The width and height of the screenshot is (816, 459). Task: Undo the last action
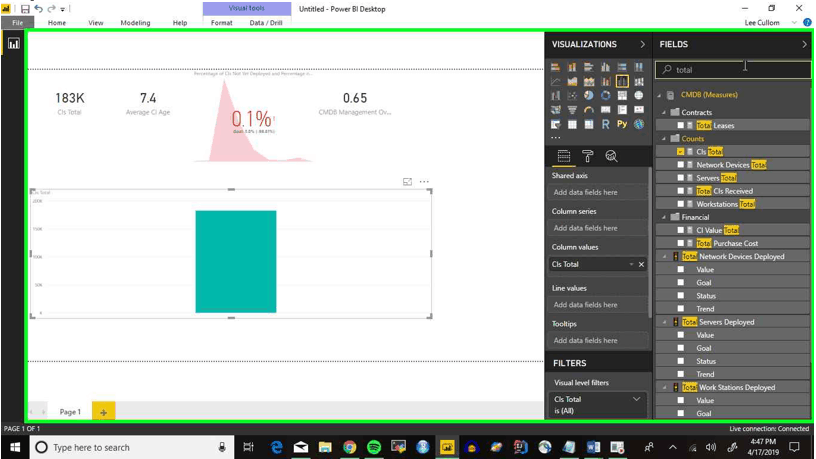pyautogui.click(x=39, y=9)
